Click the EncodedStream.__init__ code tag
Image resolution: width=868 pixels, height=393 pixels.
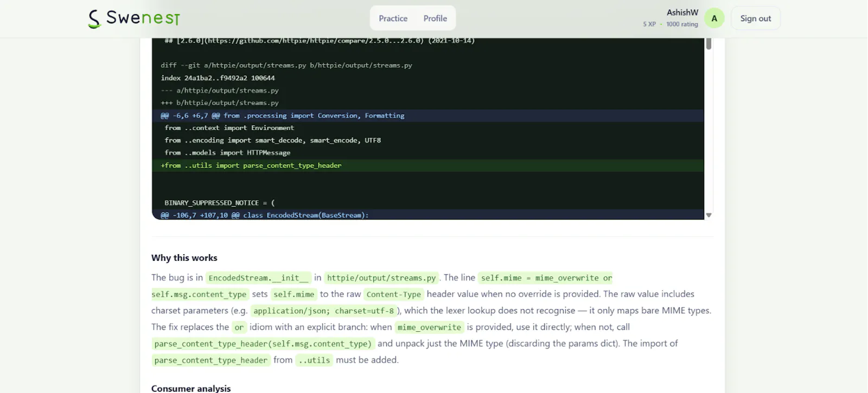[x=258, y=278]
